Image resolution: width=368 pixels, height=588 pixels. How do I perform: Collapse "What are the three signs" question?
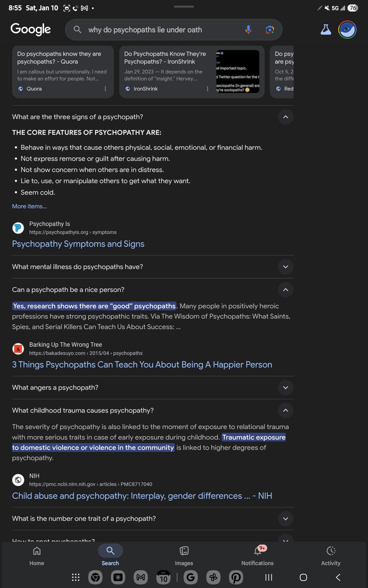coord(286,117)
